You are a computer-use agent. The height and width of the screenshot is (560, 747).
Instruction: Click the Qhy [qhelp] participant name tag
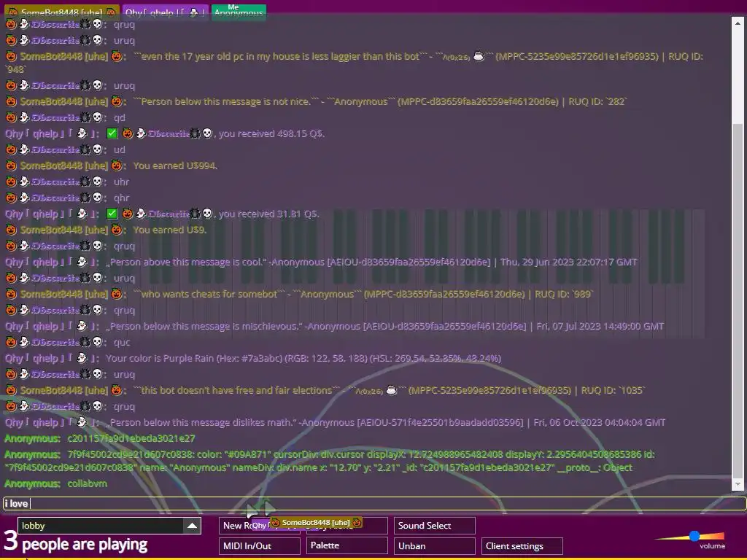click(x=166, y=12)
